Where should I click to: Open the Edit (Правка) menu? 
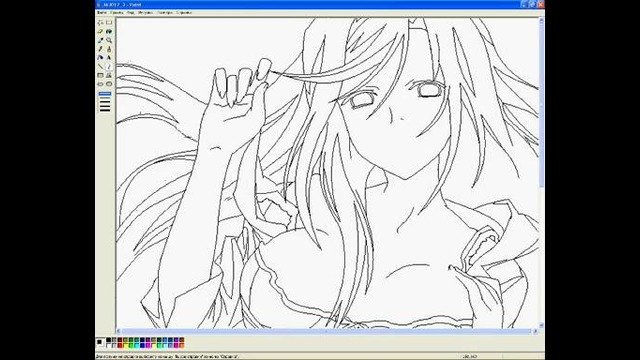pos(116,13)
